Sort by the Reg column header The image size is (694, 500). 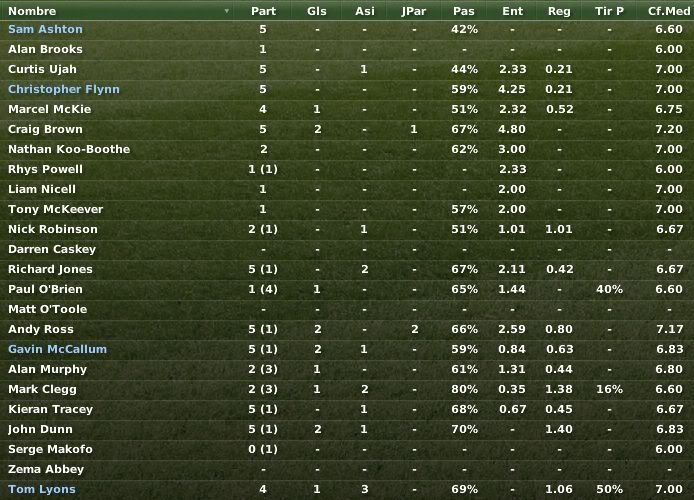point(559,11)
